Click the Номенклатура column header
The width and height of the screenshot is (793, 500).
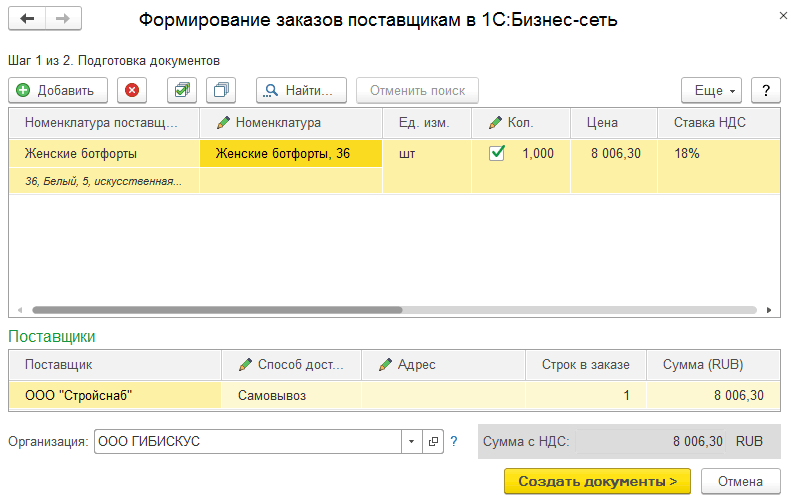(291, 123)
